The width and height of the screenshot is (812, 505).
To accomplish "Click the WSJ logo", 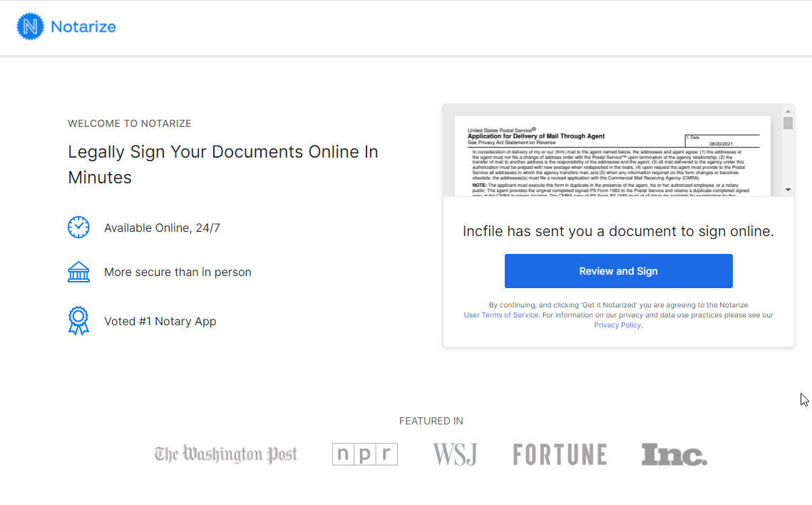I will (x=454, y=454).
